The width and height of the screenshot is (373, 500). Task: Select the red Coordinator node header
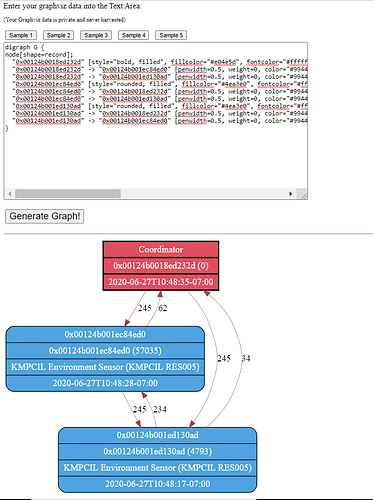tap(161, 249)
